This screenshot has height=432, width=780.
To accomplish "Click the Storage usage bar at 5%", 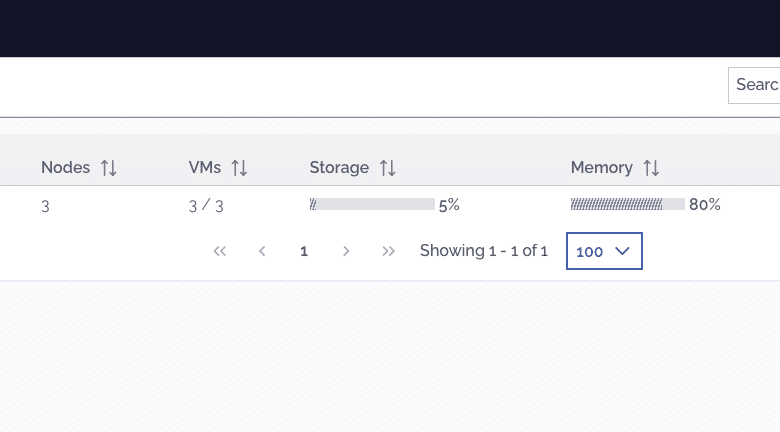I will click(372, 204).
